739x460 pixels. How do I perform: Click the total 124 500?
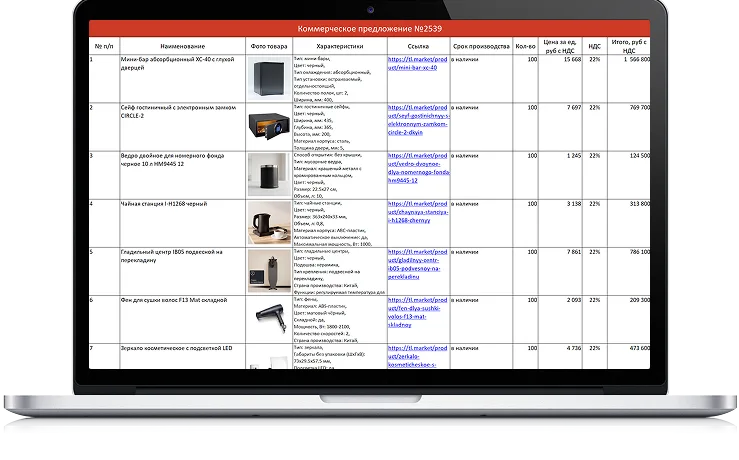tap(640, 156)
